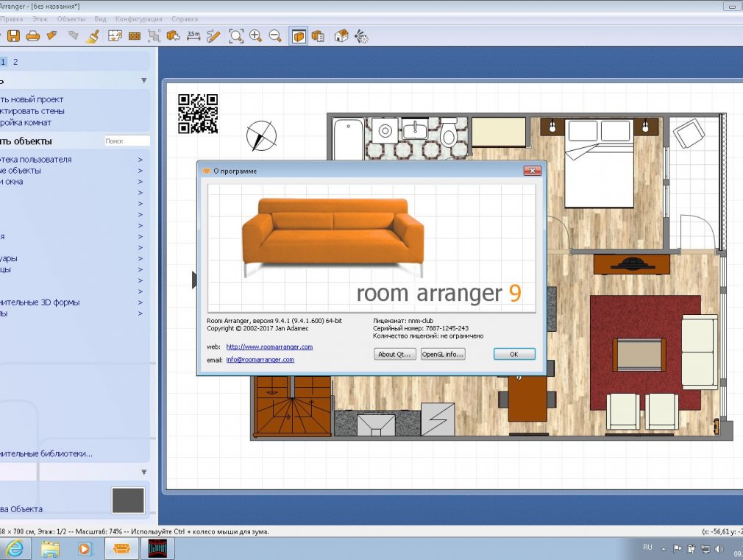The image size is (743, 560).
Task: Select the brick wall tool
Action: [135, 36]
